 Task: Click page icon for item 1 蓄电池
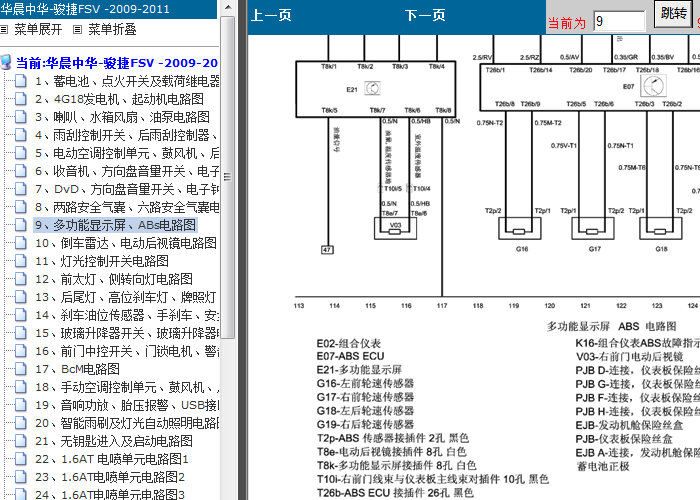click(21, 81)
